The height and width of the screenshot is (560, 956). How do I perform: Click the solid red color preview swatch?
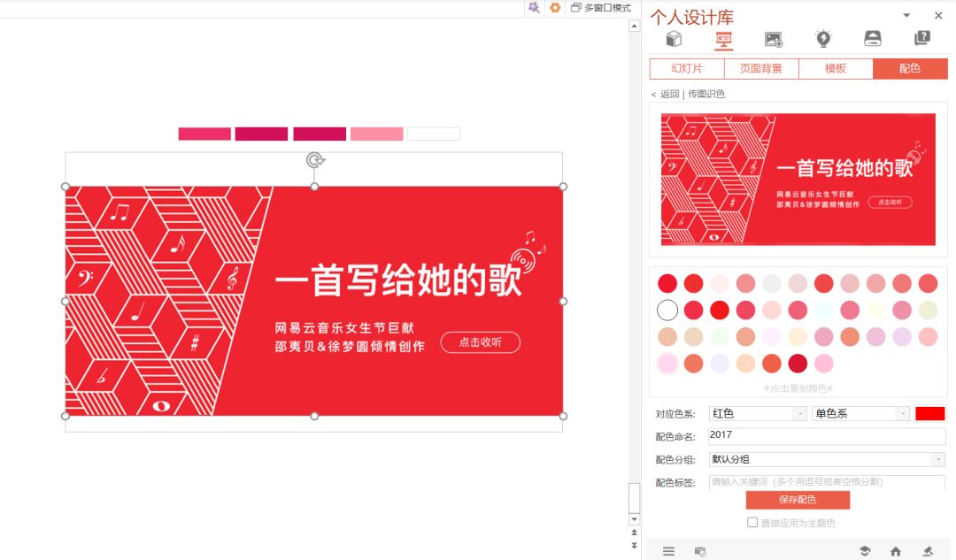point(929,414)
